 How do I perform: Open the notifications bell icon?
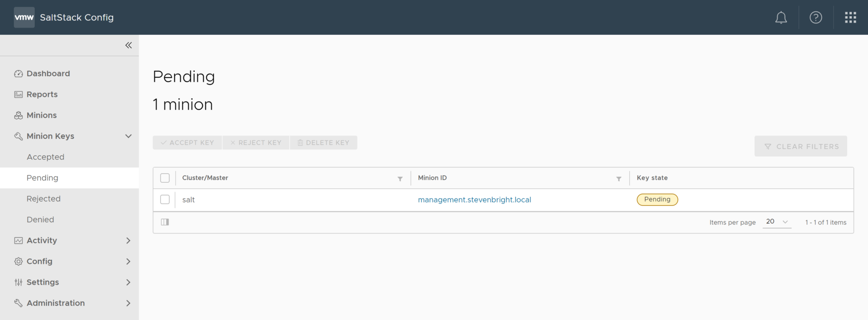click(x=781, y=18)
